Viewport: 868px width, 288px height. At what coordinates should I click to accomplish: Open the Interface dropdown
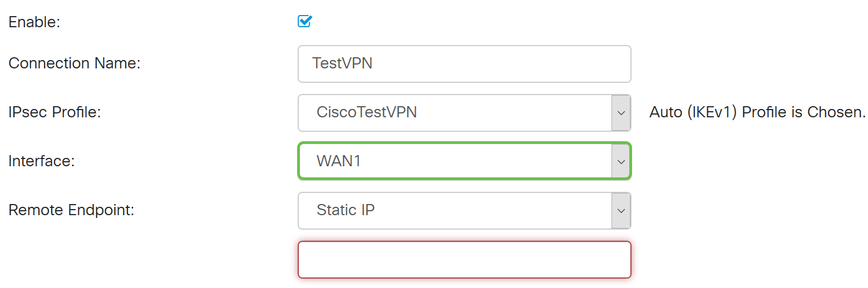click(454, 161)
